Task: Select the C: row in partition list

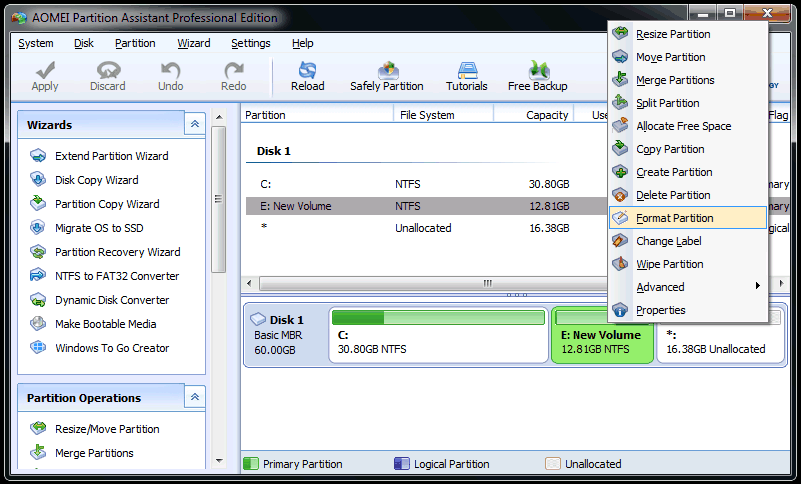Action: (427, 184)
